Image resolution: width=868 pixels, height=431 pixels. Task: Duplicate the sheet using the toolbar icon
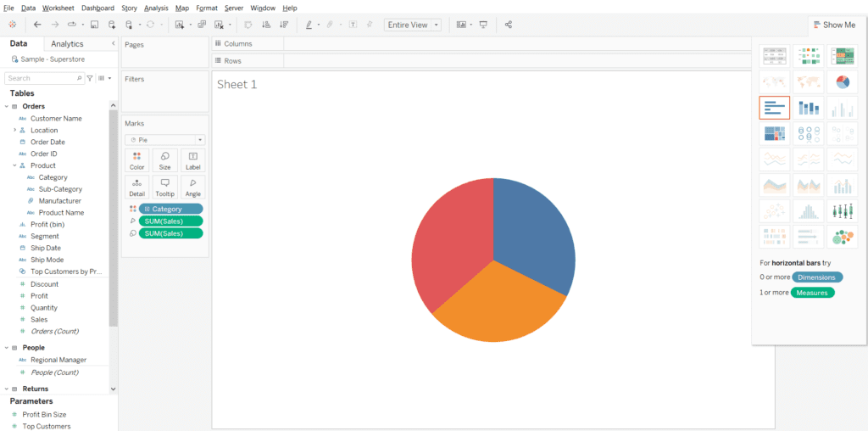[202, 25]
